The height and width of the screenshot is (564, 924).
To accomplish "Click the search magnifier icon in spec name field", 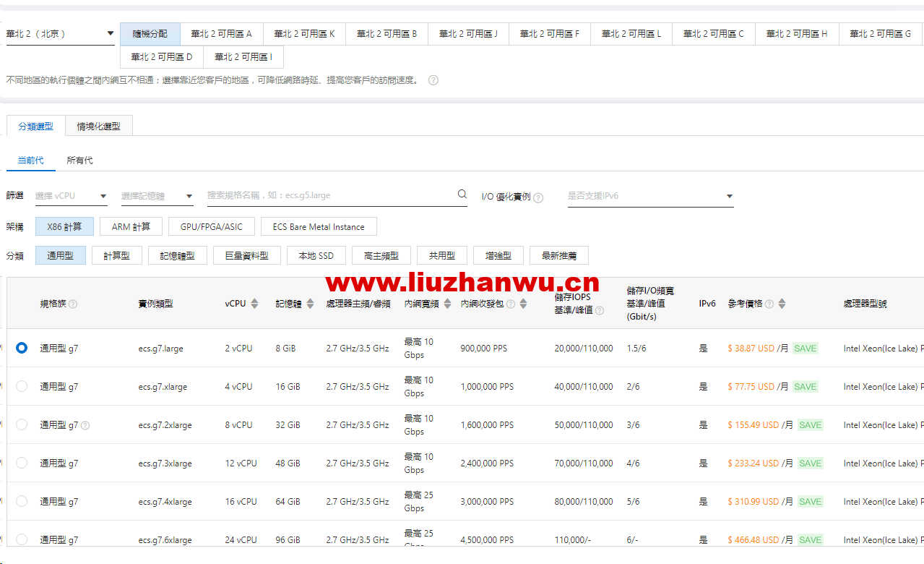I will click(x=462, y=195).
